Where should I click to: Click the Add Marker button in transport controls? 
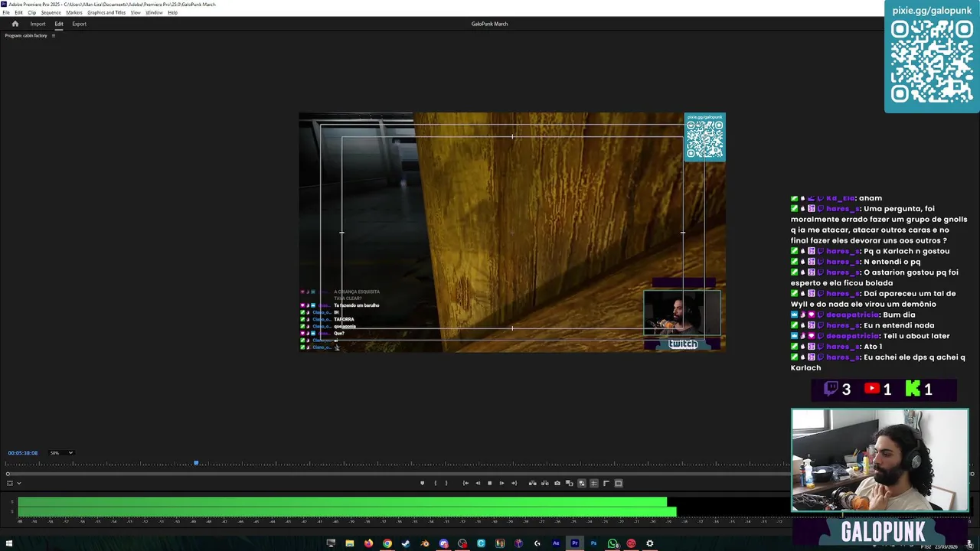point(422,483)
